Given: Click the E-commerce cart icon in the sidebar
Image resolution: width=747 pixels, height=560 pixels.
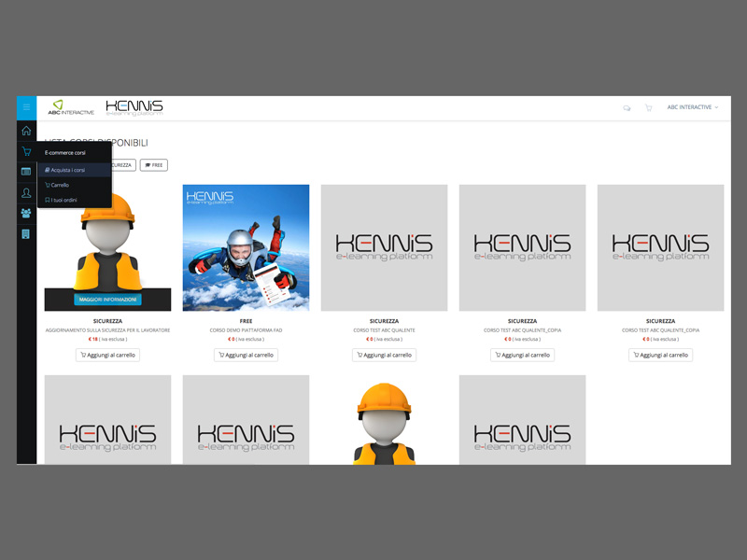Looking at the screenshot, I should pos(26,151).
